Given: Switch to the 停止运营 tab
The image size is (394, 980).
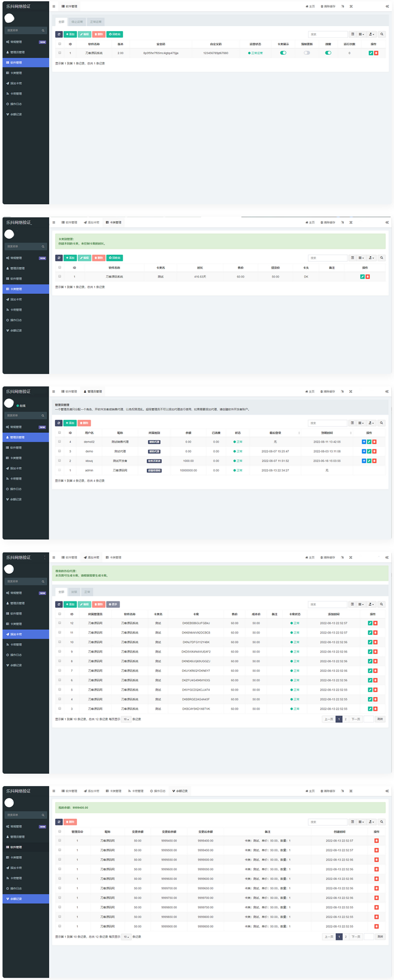Looking at the screenshot, I should [x=77, y=22].
